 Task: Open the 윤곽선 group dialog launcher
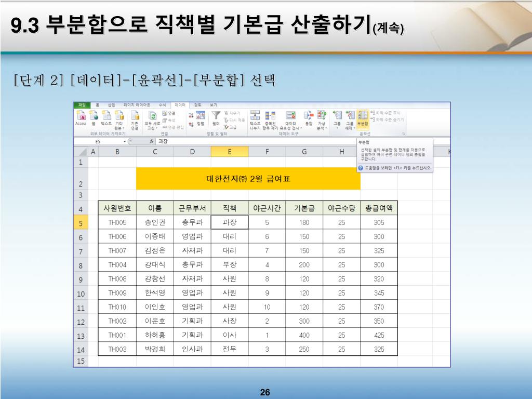click(x=404, y=134)
